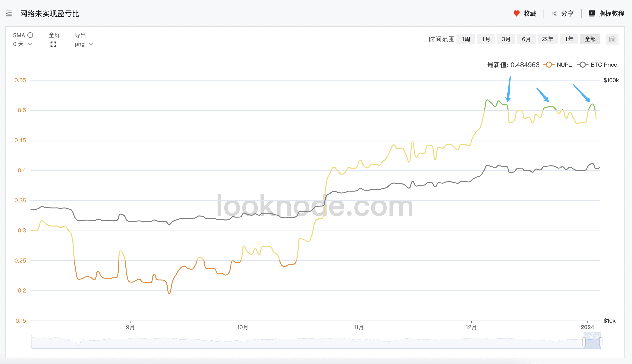Viewport: 632px width, 364px height.
Task: Click the 网络未实现盈亏比 chart title
Action: [x=49, y=14]
